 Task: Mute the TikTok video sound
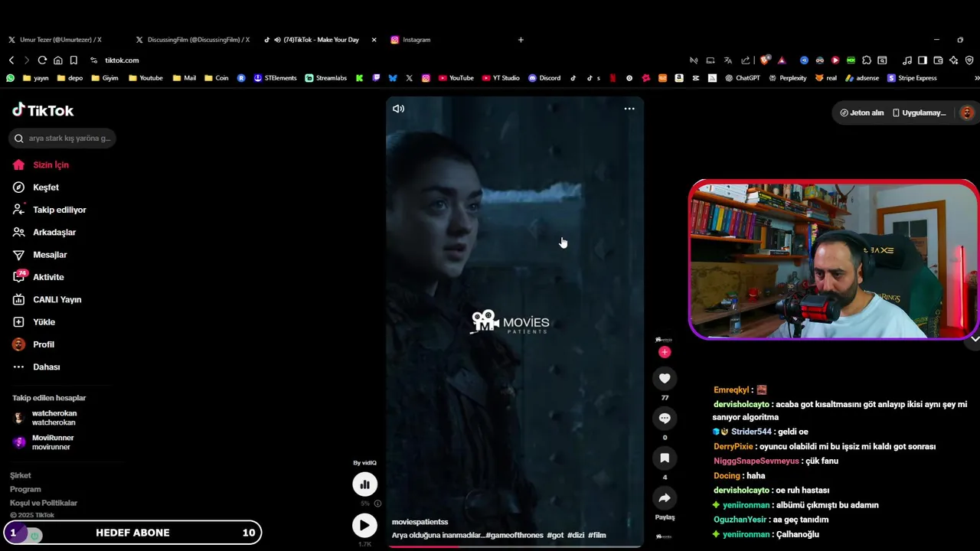tap(398, 109)
